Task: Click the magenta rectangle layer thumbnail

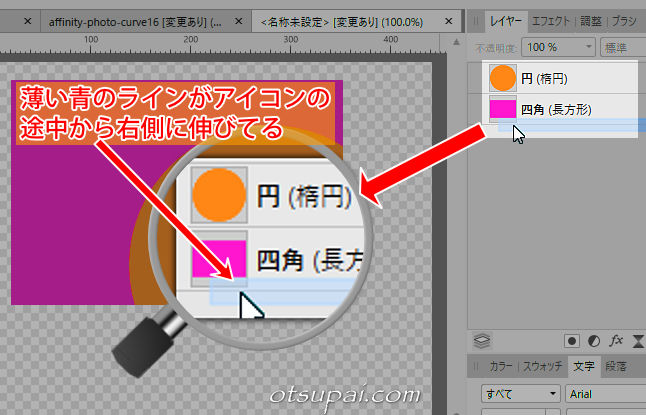Action: (502, 108)
